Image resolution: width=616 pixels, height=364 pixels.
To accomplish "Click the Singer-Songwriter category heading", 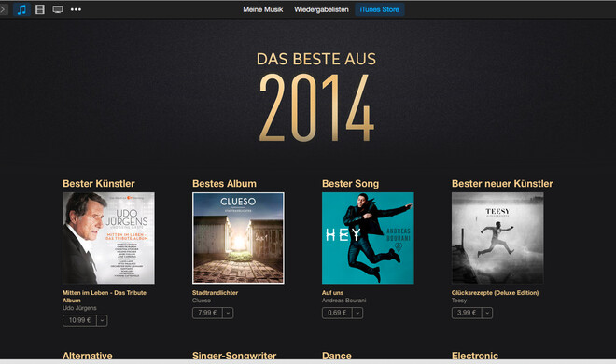I will (x=234, y=356).
